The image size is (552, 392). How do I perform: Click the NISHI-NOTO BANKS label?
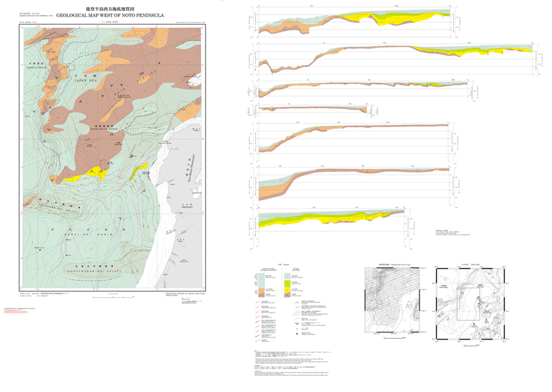(x=104, y=128)
